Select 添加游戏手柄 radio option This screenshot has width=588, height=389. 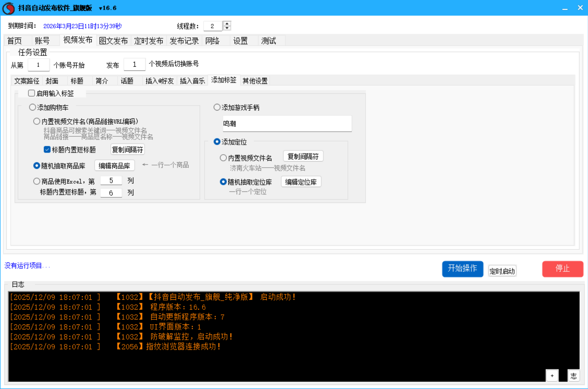(x=217, y=107)
